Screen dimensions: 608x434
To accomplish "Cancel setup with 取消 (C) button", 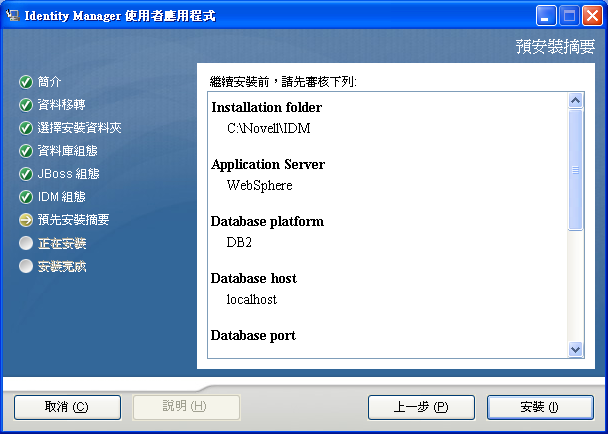I will 67,407.
